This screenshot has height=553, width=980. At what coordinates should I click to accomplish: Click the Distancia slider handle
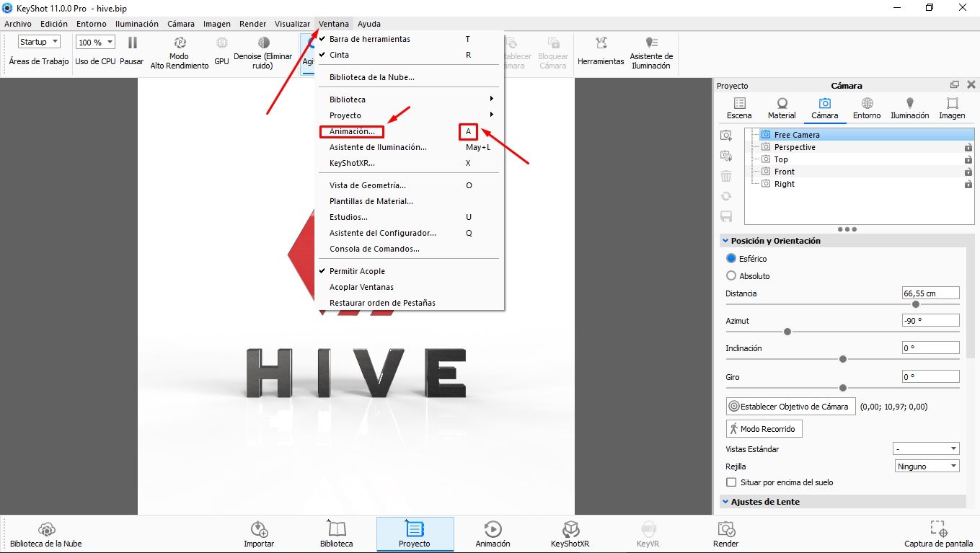tap(916, 304)
